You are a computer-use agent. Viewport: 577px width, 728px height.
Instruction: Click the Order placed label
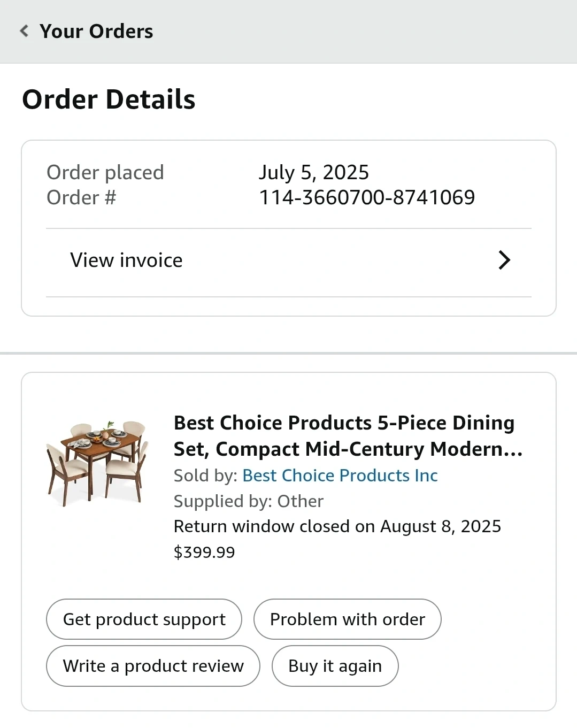105,172
